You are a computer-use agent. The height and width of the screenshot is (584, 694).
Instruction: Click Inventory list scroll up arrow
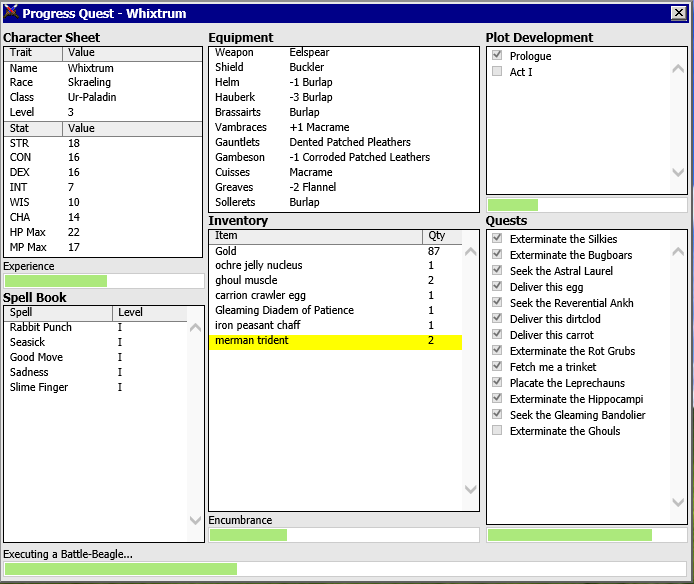[470, 252]
